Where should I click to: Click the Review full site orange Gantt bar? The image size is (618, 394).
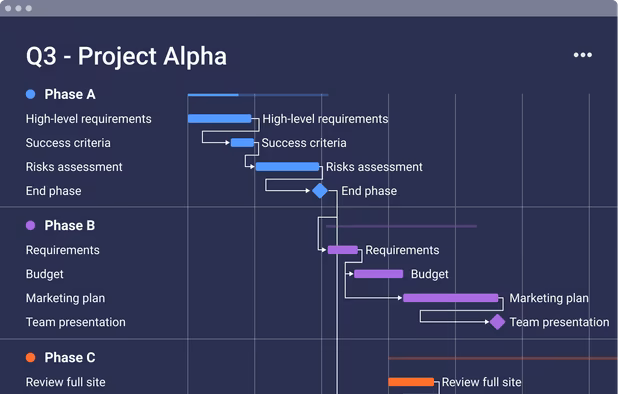pyautogui.click(x=411, y=382)
